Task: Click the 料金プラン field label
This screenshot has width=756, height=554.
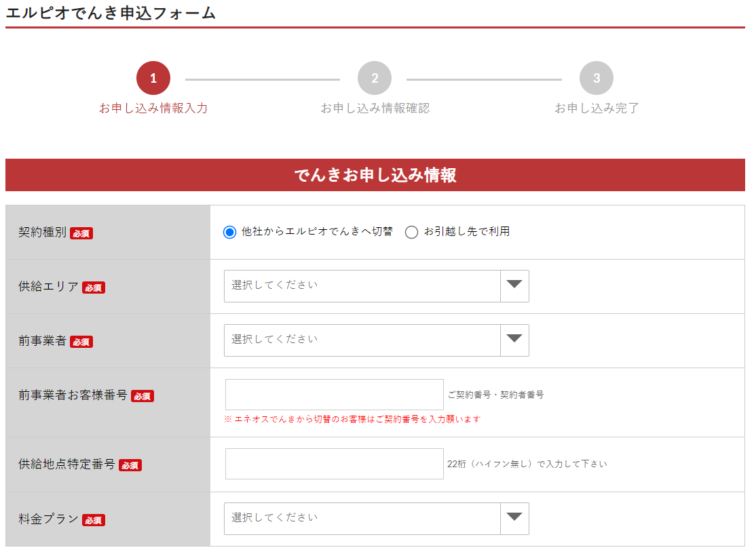Action: (48, 519)
